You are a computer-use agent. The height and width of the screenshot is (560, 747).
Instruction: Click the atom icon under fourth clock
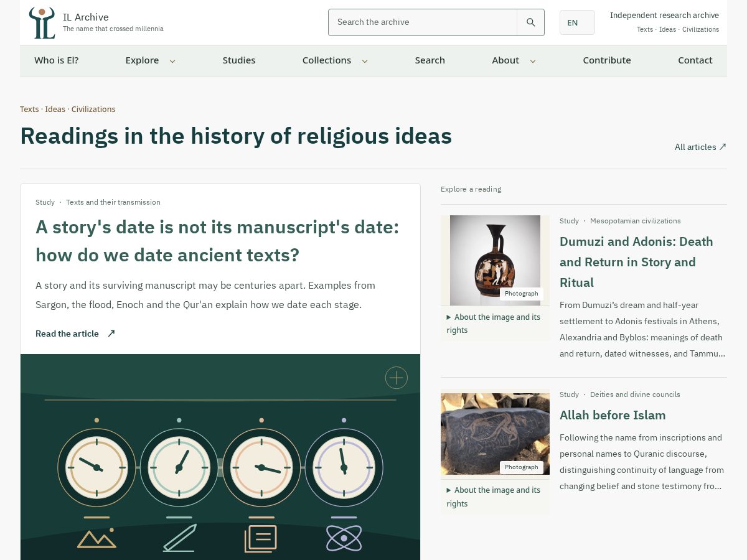click(x=344, y=538)
